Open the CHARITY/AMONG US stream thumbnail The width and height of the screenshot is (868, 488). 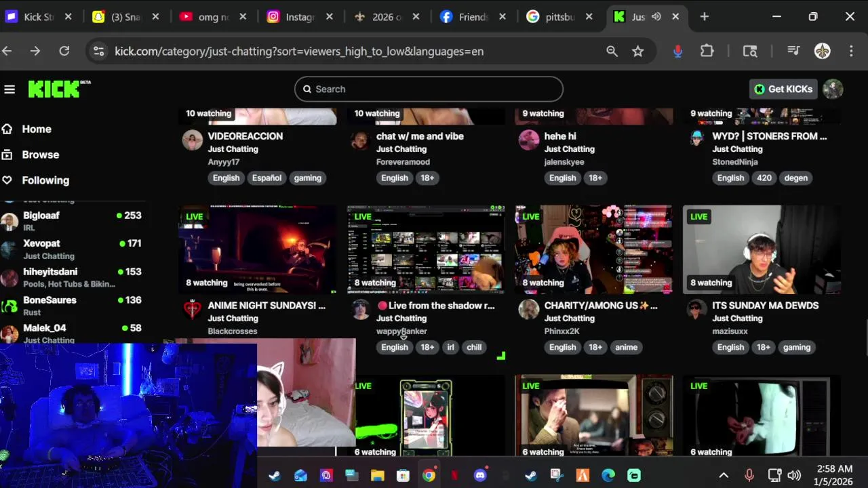pos(593,249)
